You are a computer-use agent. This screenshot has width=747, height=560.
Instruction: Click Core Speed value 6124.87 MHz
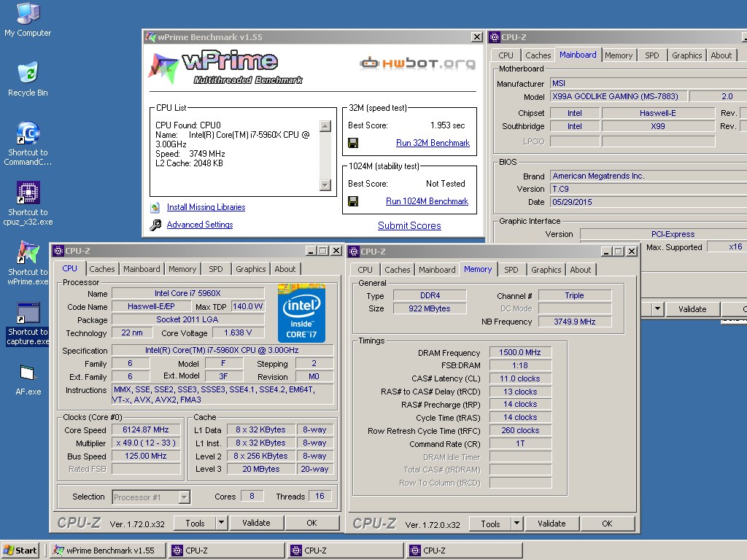pyautogui.click(x=146, y=430)
